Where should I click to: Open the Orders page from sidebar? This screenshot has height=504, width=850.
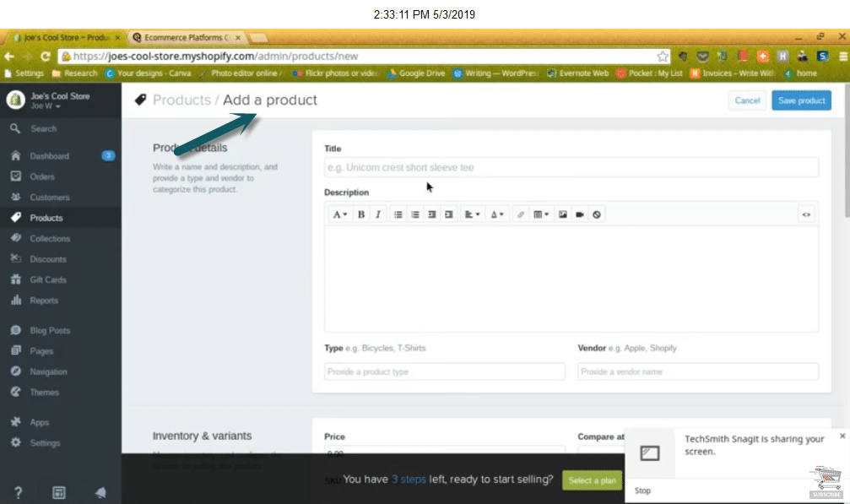pyautogui.click(x=42, y=177)
